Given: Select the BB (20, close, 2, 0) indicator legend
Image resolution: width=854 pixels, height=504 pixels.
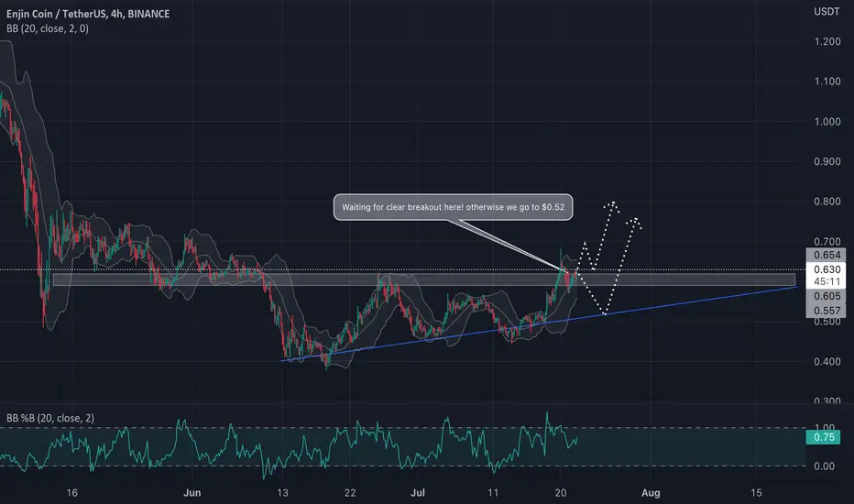Looking at the screenshot, I should pos(48,29).
